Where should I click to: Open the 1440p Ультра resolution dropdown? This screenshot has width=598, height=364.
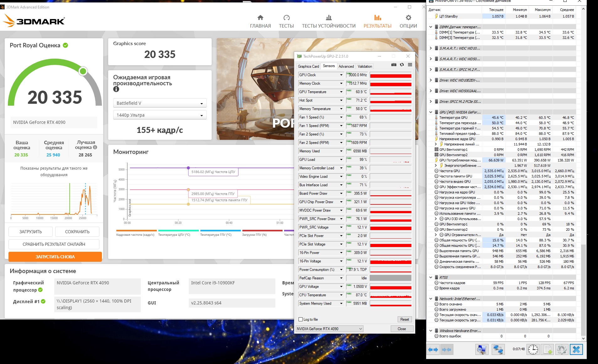[x=160, y=115]
